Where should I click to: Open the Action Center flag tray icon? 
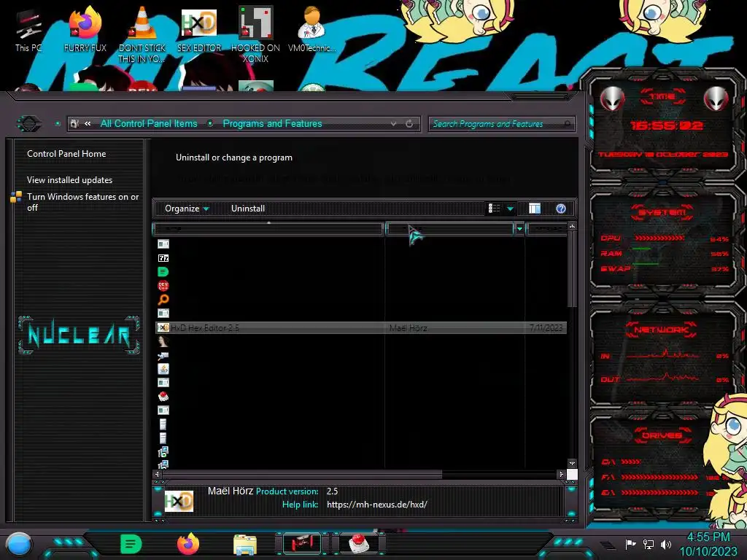click(630, 544)
